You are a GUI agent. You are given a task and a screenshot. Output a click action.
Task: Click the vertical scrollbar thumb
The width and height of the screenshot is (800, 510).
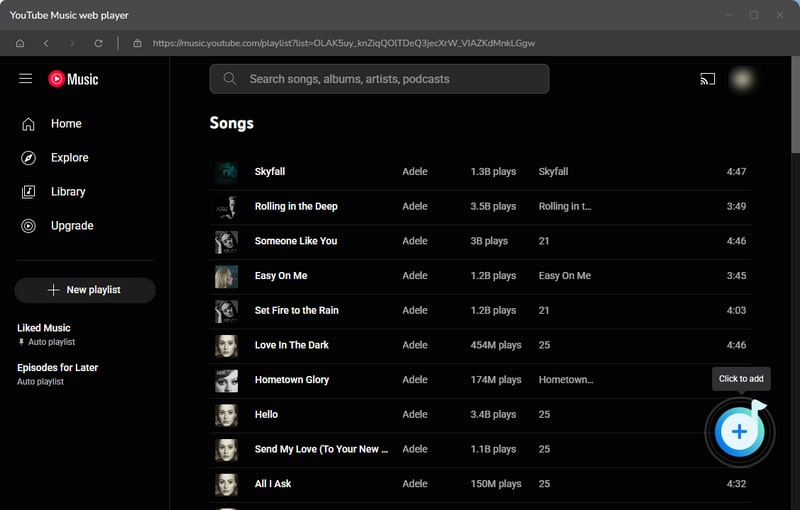tap(795, 104)
